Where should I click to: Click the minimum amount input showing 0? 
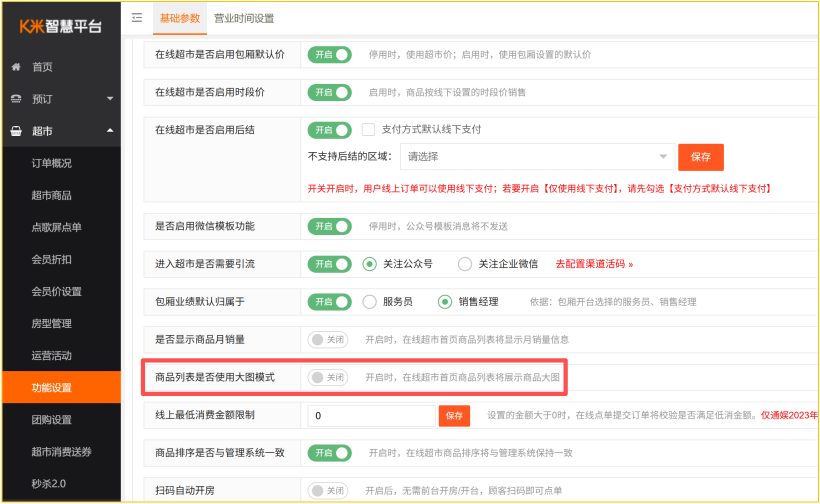371,415
